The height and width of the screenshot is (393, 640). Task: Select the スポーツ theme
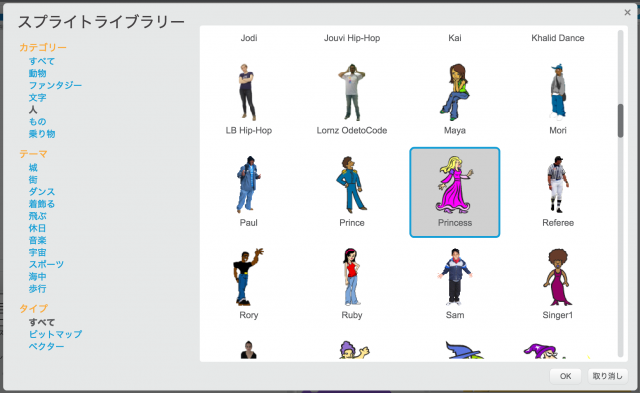(x=46, y=264)
